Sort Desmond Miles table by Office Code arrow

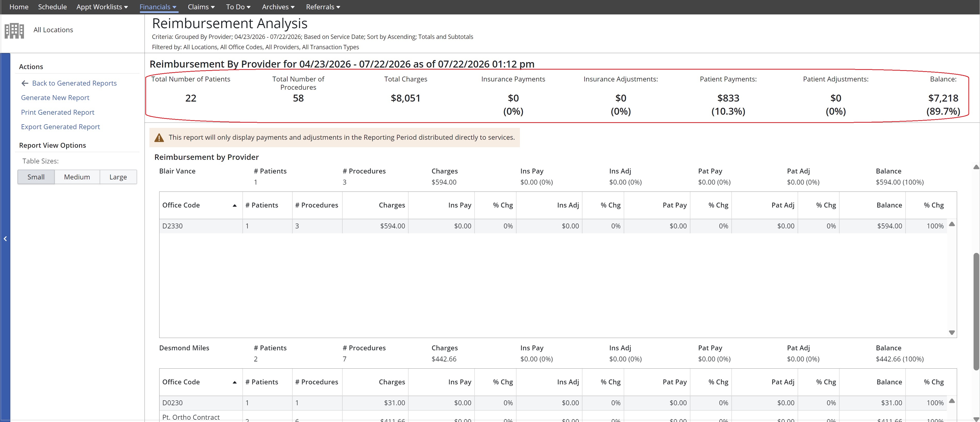235,382
